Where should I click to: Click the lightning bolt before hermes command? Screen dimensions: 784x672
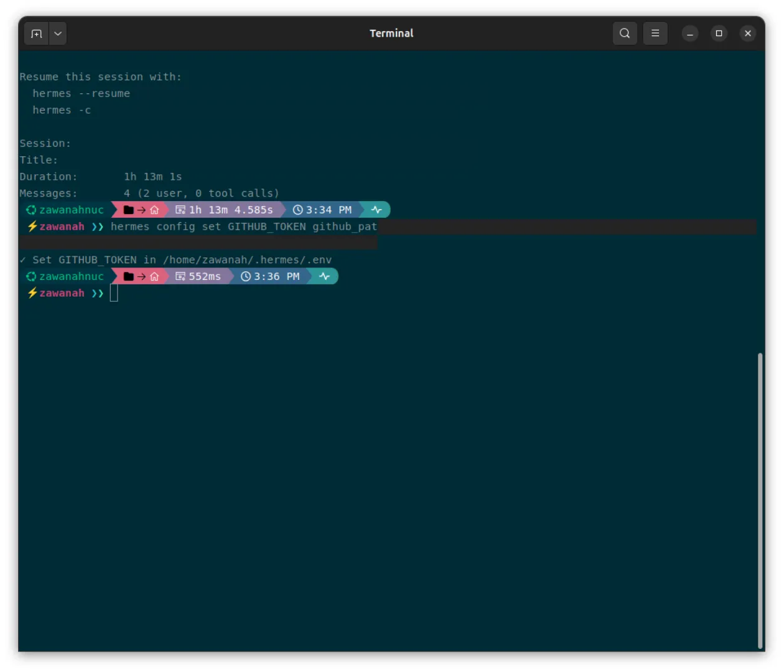click(32, 226)
